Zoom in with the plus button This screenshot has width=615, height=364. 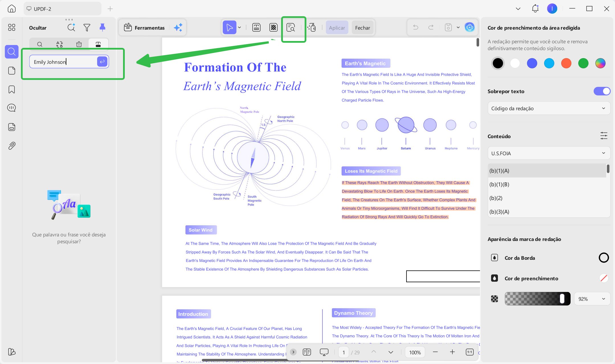tap(452, 352)
